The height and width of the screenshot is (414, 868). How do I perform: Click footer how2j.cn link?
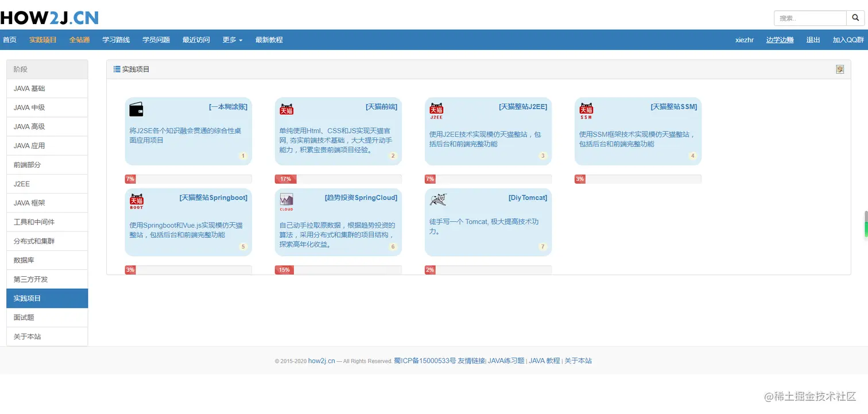point(321,361)
